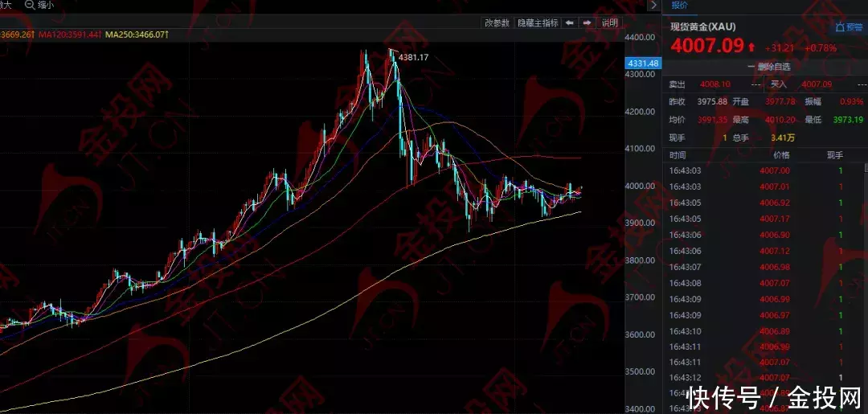Click the MA250 moving average label

(x=138, y=35)
